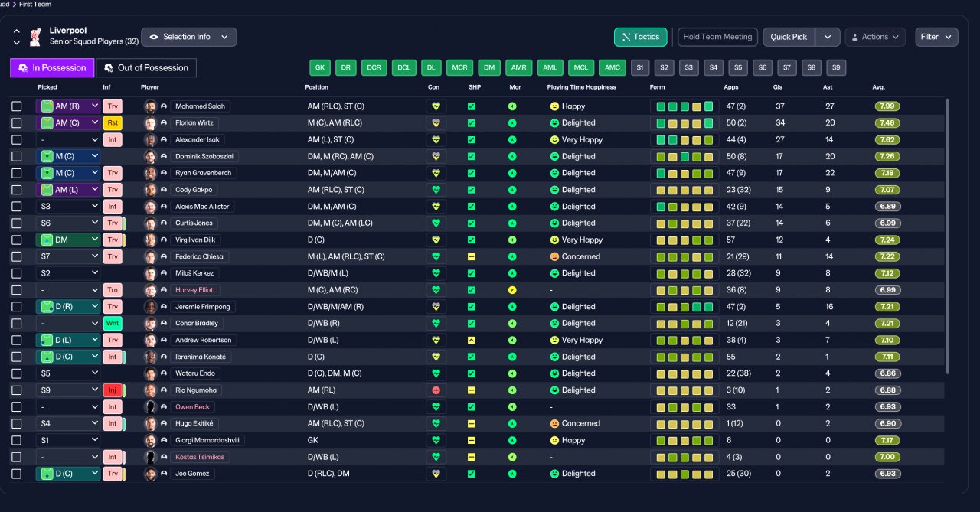Open the Selection Info dropdown
The width and height of the screenshot is (980, 512).
tap(189, 37)
